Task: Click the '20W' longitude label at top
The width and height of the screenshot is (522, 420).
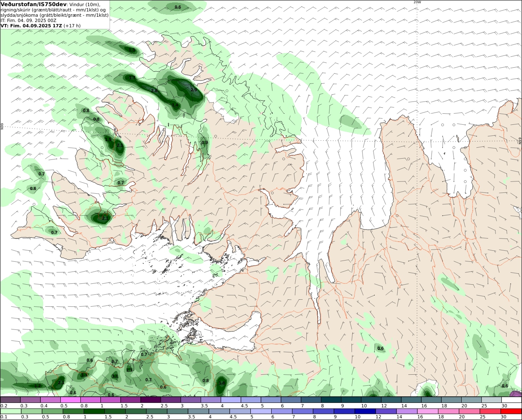Action: tap(417, 2)
